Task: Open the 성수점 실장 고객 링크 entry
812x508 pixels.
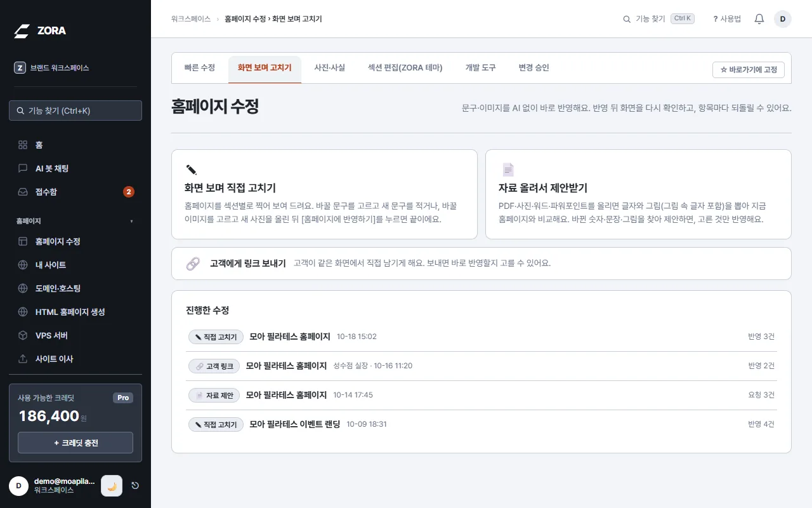Action: pyautogui.click(x=482, y=366)
